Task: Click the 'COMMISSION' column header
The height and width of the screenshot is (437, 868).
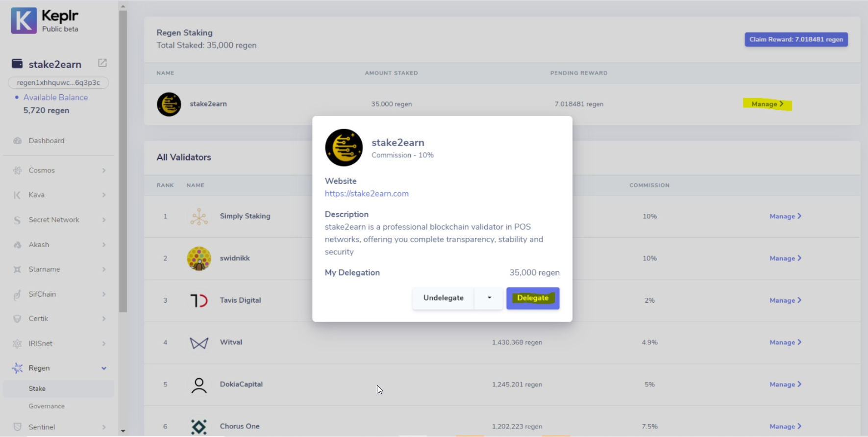Action: click(x=649, y=185)
